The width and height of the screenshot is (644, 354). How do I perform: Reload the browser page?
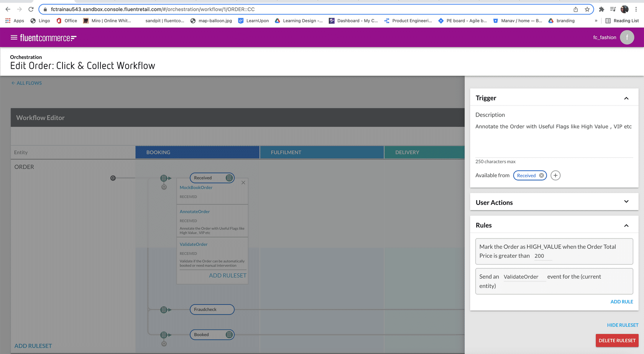point(31,10)
